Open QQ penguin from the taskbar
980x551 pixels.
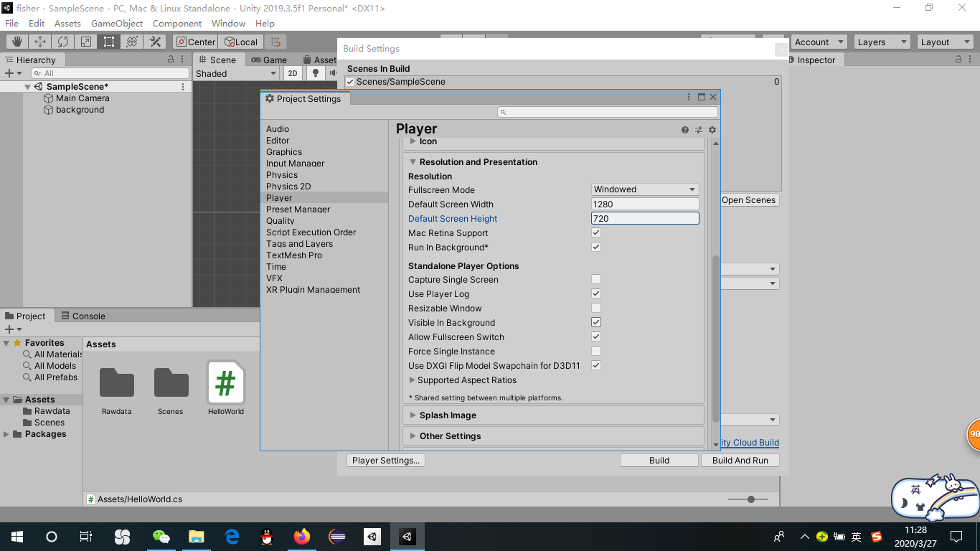(x=267, y=537)
